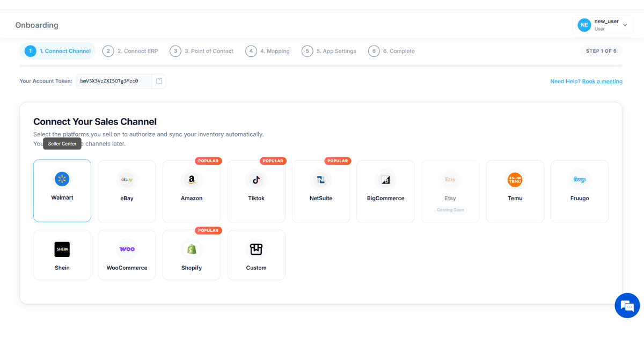Click the STEP 1 OF 6 indicator
Image resolution: width=644 pixels, height=338 pixels.
pos(601,51)
